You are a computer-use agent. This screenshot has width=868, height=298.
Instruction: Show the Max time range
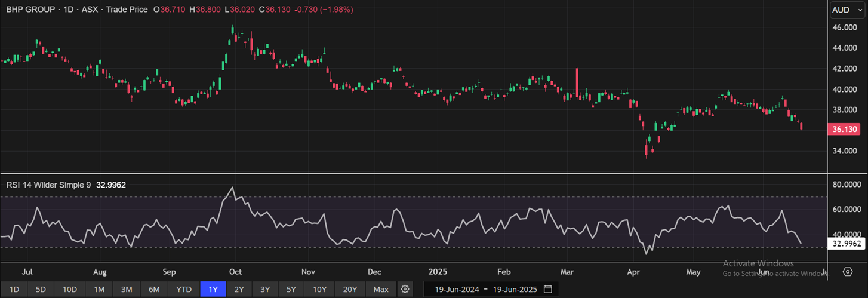pyautogui.click(x=381, y=290)
